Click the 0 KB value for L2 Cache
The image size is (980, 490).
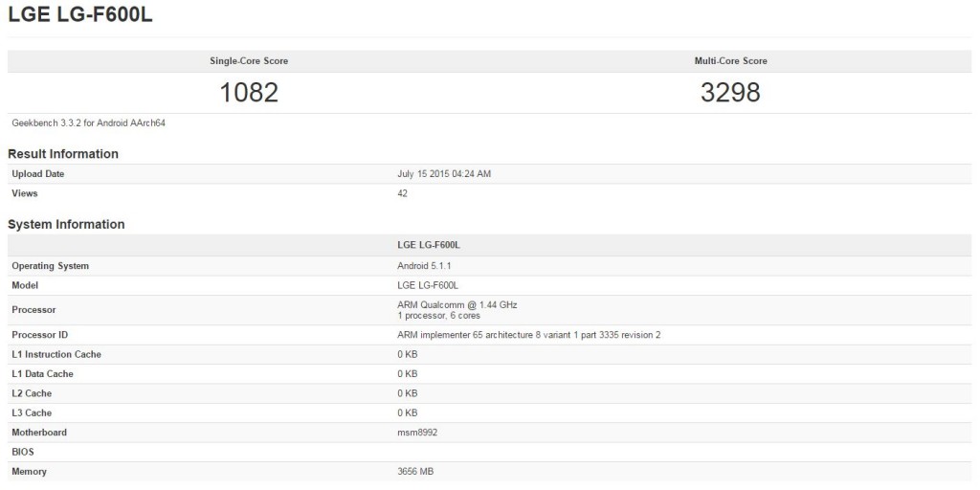[408, 393]
